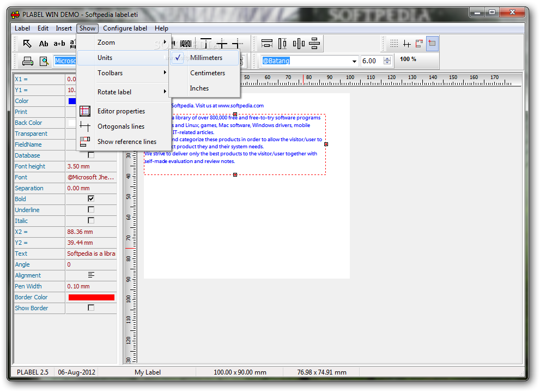The height and width of the screenshot is (392, 540).
Task: Open the Insert menu
Action: [x=64, y=28]
